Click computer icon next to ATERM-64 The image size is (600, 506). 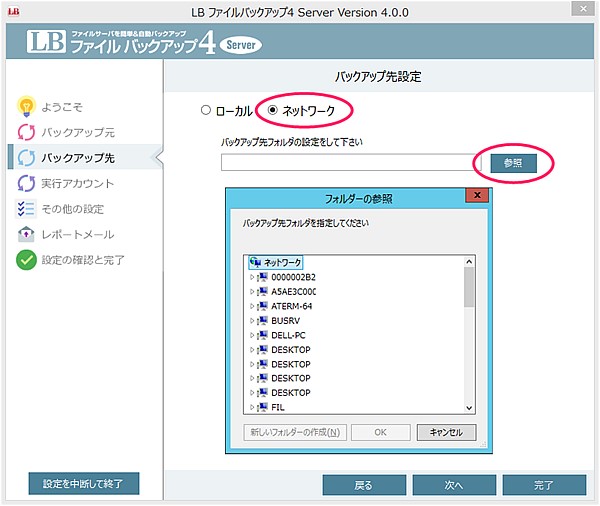(262, 306)
